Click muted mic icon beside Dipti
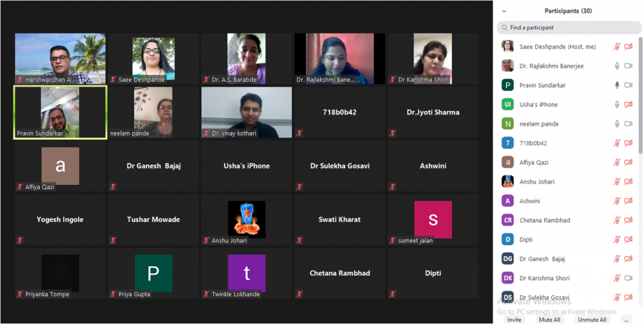This screenshot has width=644, height=324. click(617, 240)
